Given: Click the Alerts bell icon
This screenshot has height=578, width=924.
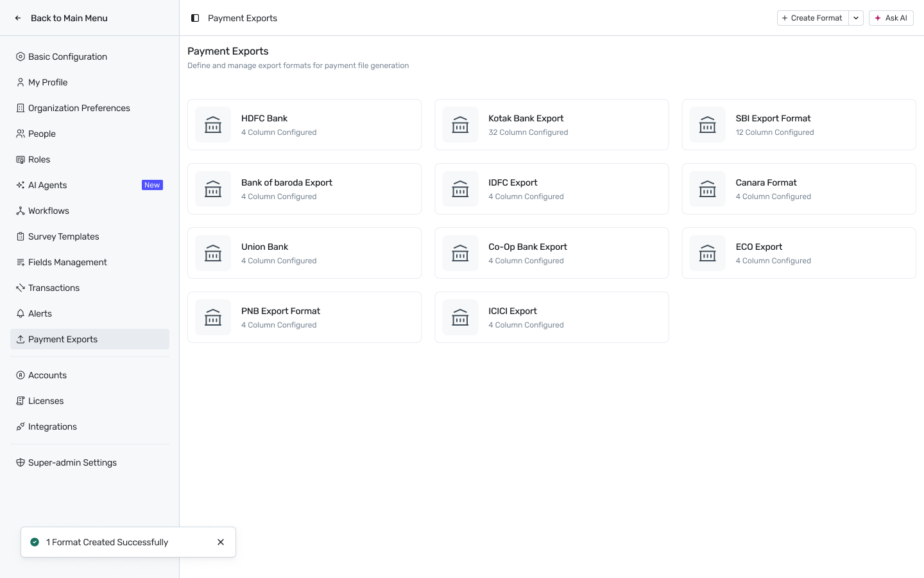Looking at the screenshot, I should 21,313.
